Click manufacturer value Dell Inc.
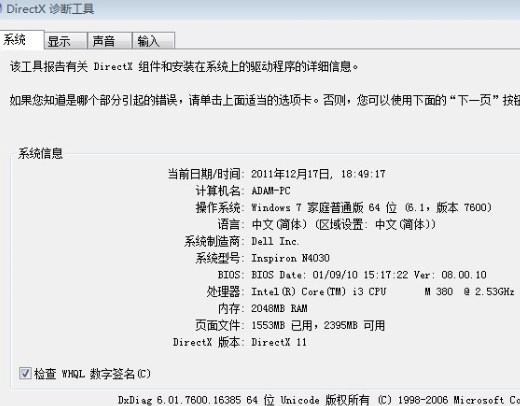Image resolution: width=520 pixels, height=406 pixels. [275, 241]
